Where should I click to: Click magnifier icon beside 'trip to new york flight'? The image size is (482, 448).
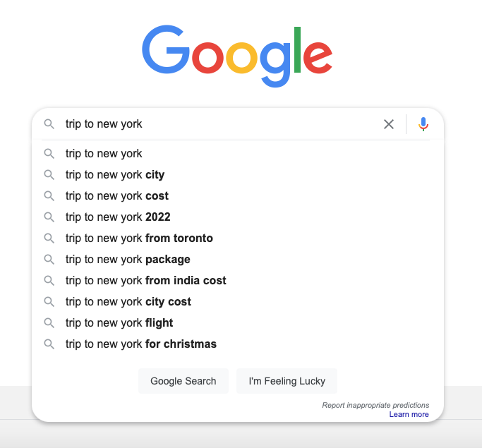pyautogui.click(x=49, y=323)
